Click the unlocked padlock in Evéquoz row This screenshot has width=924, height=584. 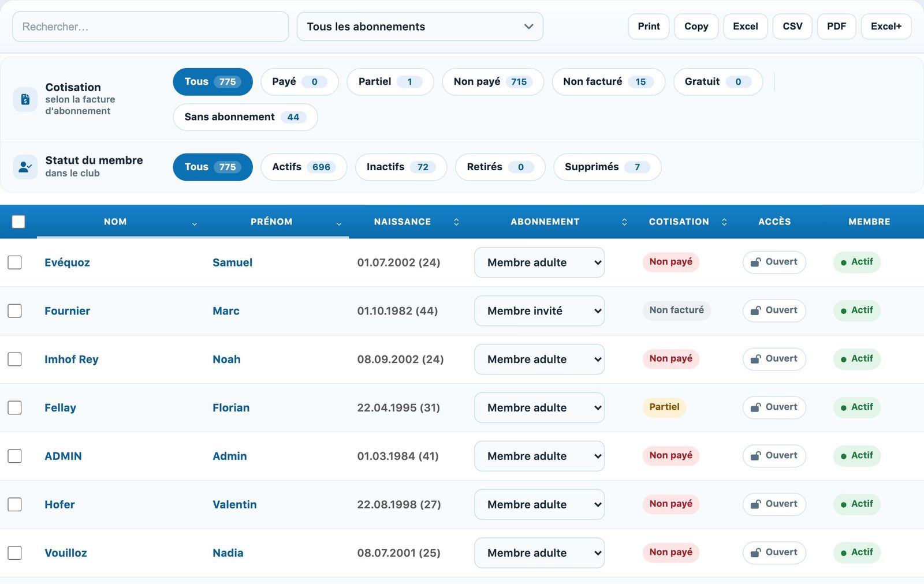point(755,262)
